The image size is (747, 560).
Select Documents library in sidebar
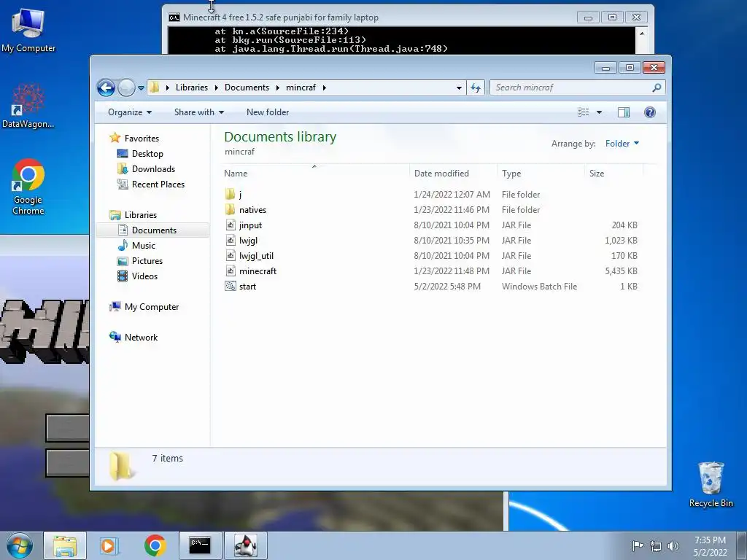154,230
